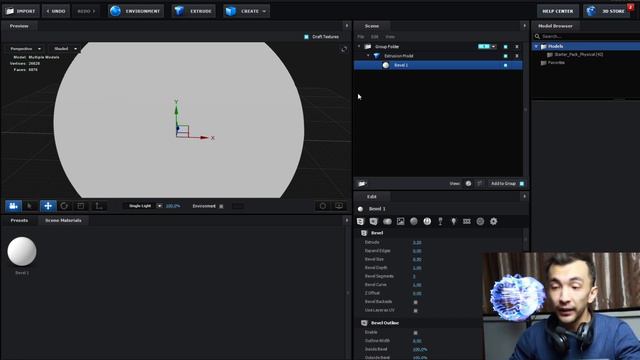Click the Import button
640x360 pixels.
click(x=21, y=11)
